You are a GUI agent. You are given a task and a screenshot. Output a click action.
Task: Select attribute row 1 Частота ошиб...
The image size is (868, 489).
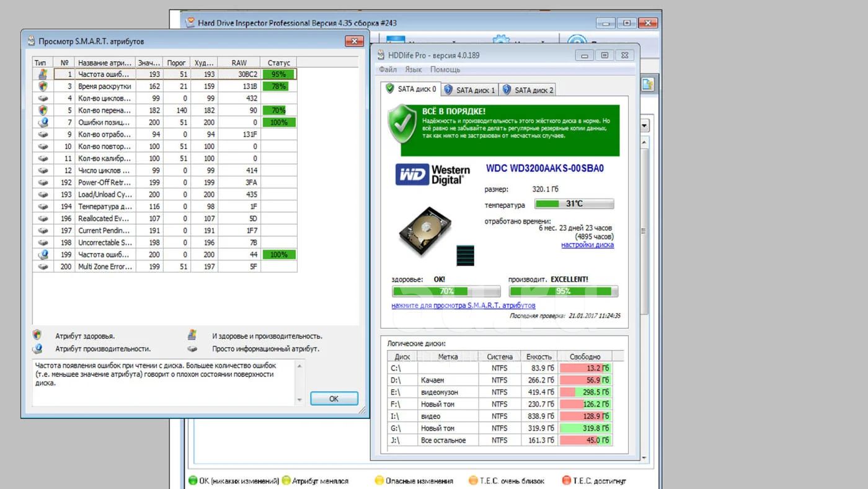pyautogui.click(x=165, y=74)
